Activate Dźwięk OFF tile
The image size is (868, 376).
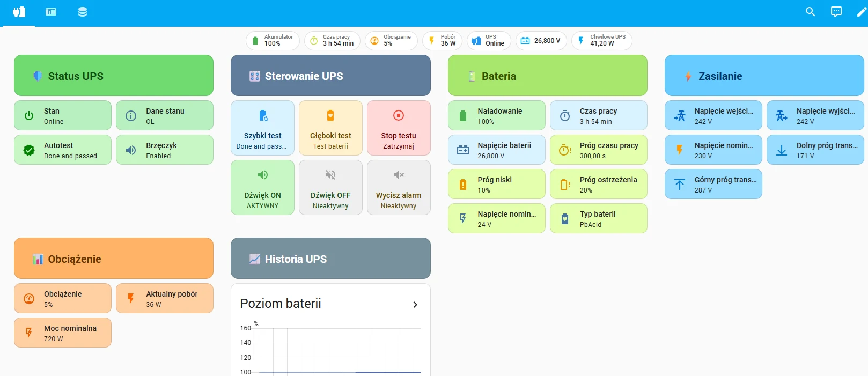pyautogui.click(x=330, y=187)
